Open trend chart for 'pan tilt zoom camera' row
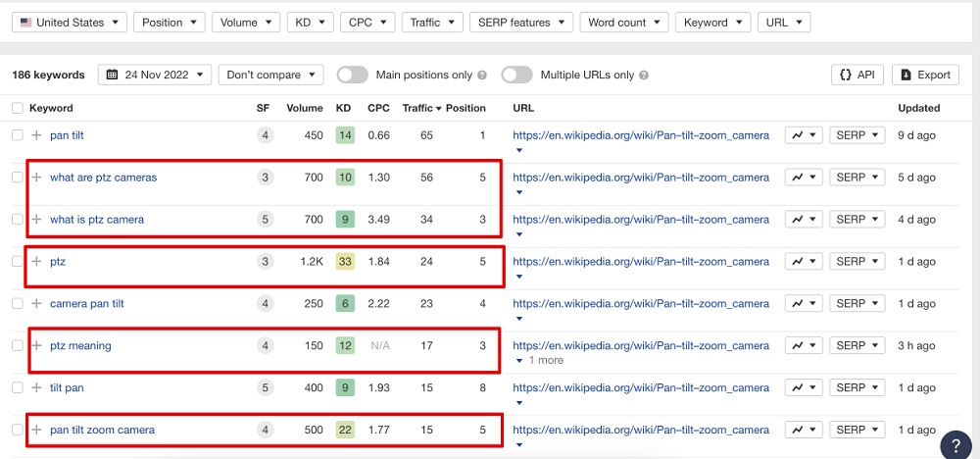Image resolution: width=980 pixels, height=459 pixels. coord(804,430)
